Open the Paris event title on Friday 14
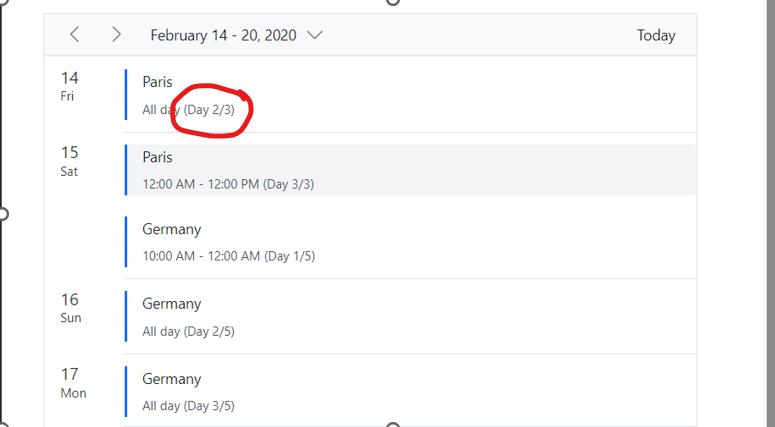The image size is (775, 427). (157, 82)
